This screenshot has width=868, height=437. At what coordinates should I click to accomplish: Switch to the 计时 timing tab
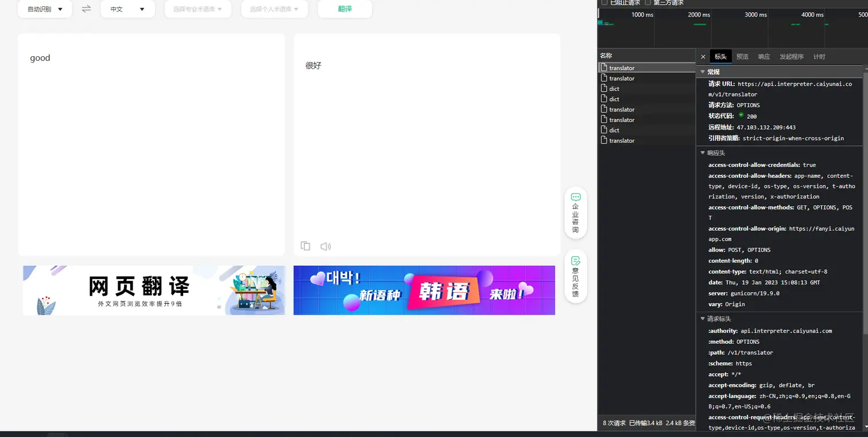pyautogui.click(x=819, y=56)
